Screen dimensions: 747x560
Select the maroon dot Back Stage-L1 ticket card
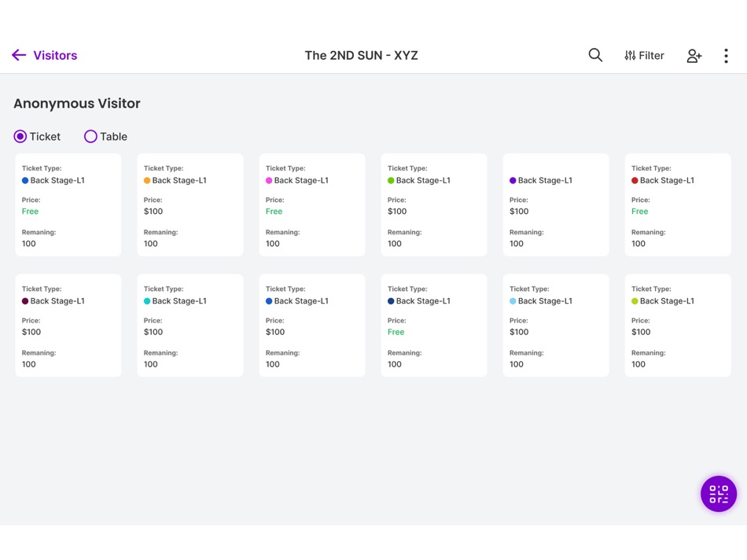(68, 326)
